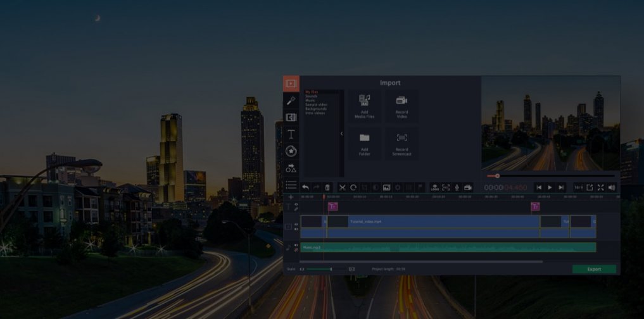Viewport: 644px width, 319px height.
Task: Click the add track plus button
Action: tap(291, 197)
